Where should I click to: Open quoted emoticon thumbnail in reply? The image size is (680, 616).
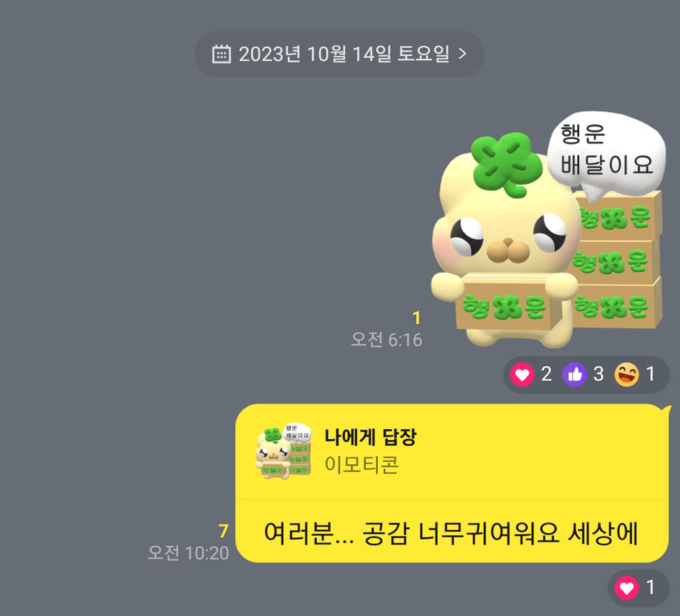tap(284, 451)
